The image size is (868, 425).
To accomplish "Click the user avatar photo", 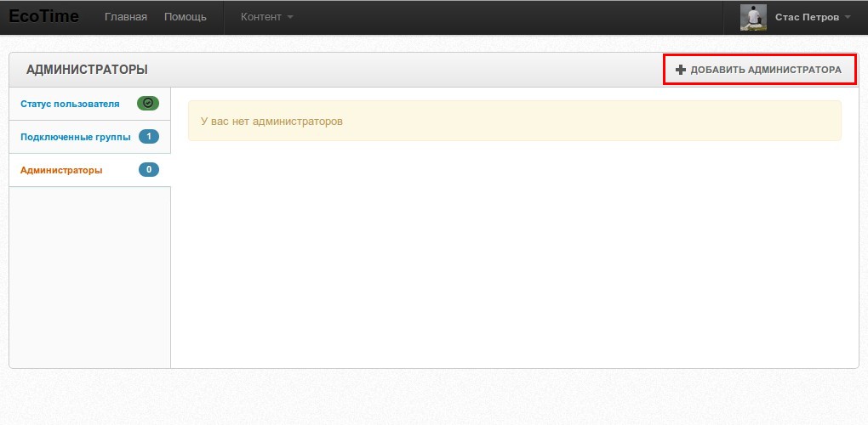I will [753, 17].
